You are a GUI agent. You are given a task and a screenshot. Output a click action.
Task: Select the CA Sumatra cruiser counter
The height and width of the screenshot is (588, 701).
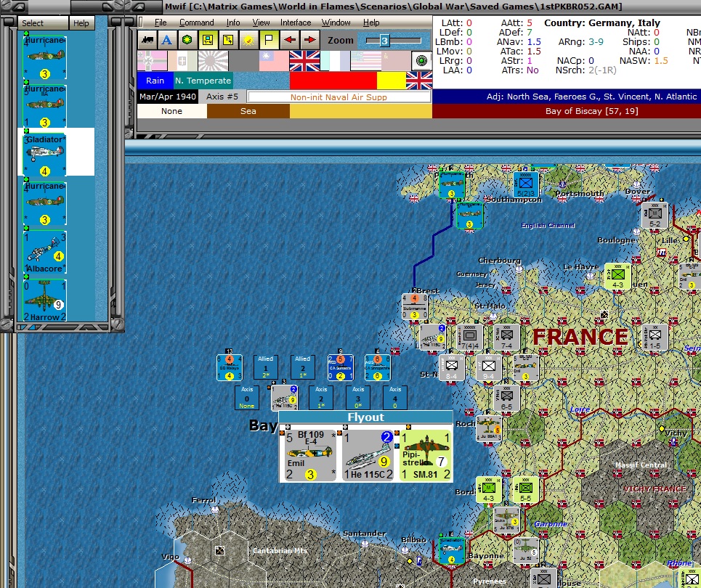tap(340, 367)
